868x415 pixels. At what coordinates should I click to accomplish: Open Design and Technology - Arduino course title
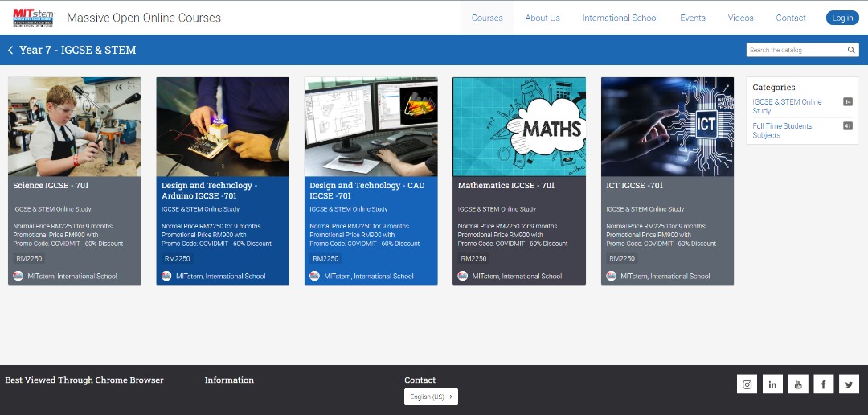click(209, 190)
